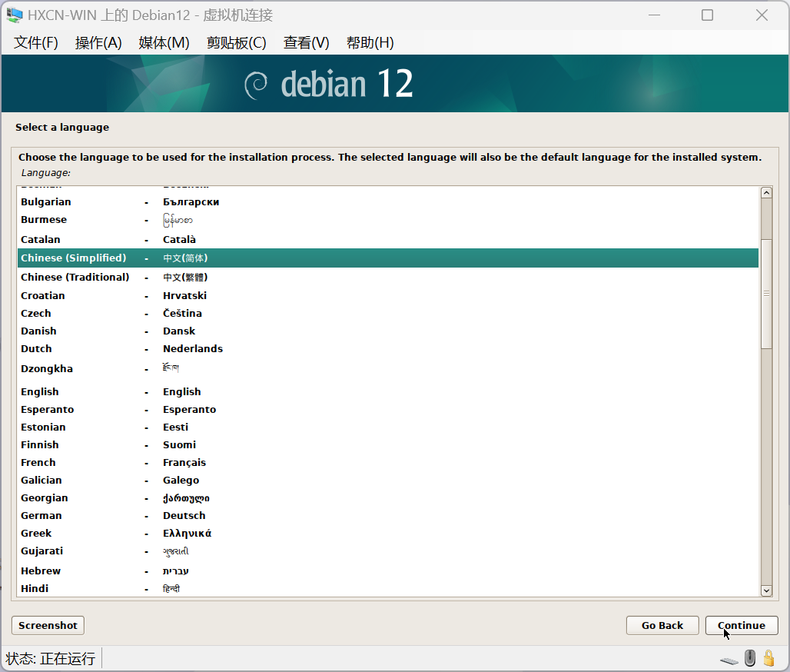This screenshot has height=672, width=790.
Task: Select German language row
Action: tap(388, 515)
